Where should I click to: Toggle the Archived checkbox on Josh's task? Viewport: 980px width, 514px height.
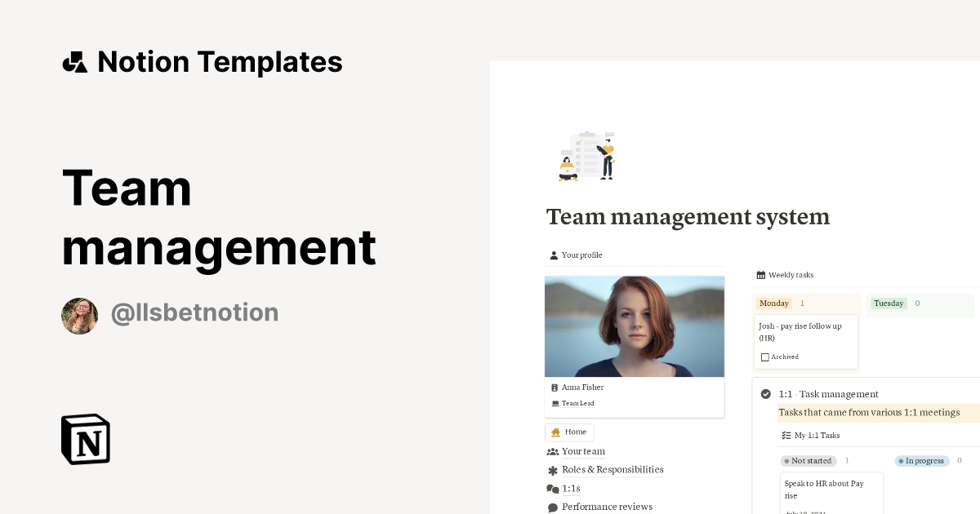tap(765, 357)
